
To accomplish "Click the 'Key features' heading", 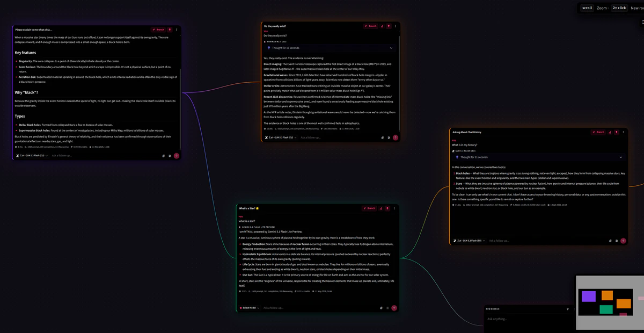I will tap(25, 53).
